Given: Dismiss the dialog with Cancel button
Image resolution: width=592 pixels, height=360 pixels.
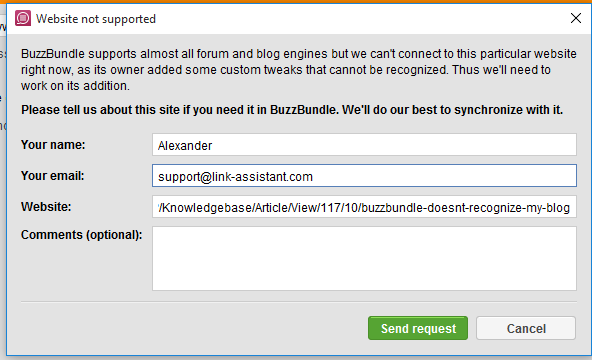Looking at the screenshot, I should (x=526, y=328).
